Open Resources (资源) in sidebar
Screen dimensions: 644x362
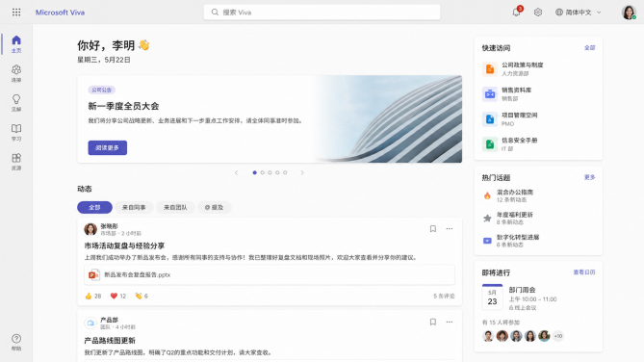(x=16, y=162)
